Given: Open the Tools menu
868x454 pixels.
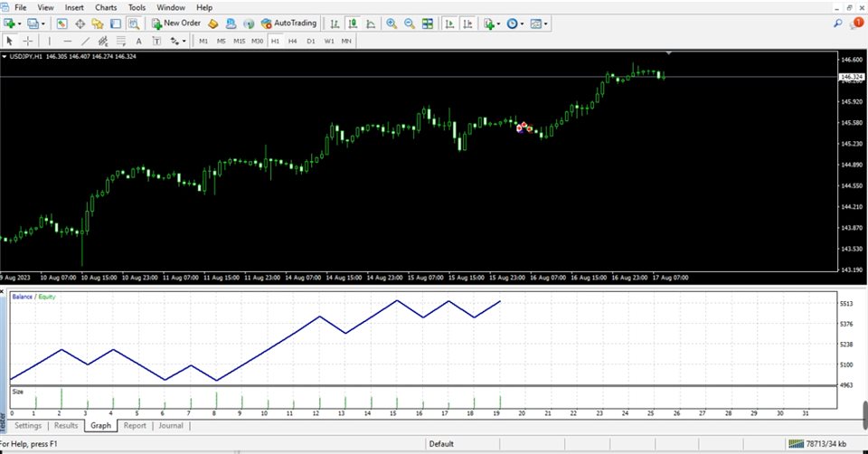Looking at the screenshot, I should tap(137, 8).
